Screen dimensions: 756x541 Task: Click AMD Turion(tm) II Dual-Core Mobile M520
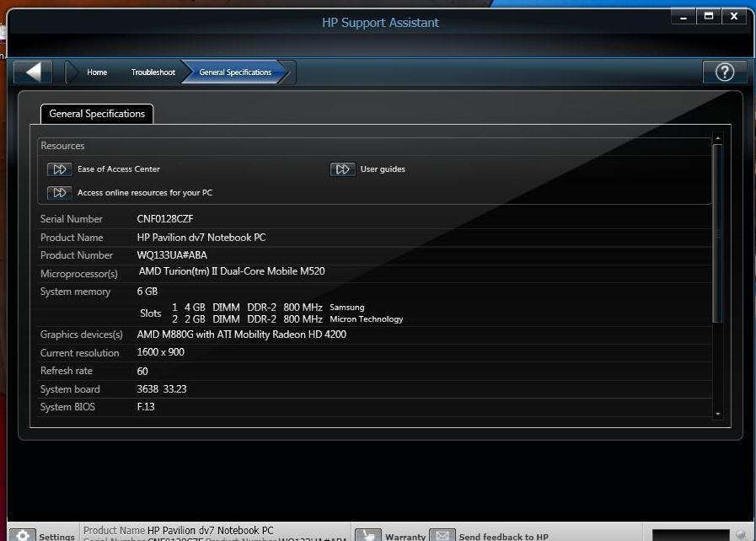(232, 271)
